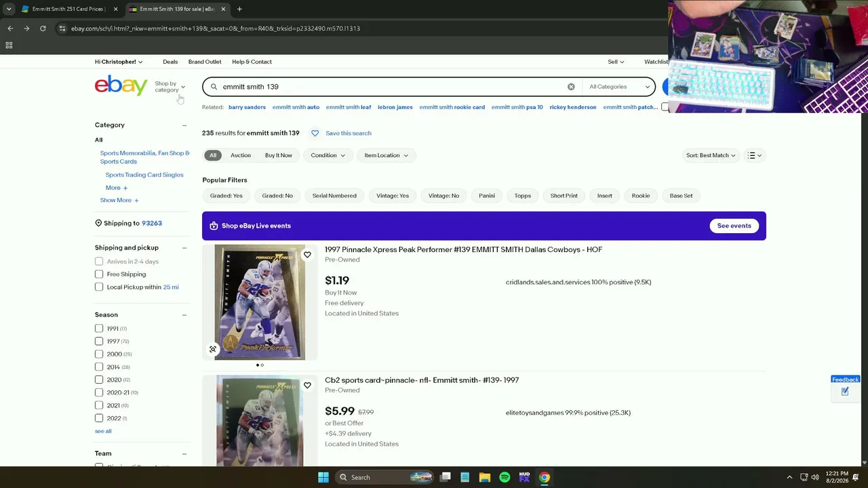The height and width of the screenshot is (488, 868).
Task: Click the Short Print popular filter
Action: tap(564, 196)
